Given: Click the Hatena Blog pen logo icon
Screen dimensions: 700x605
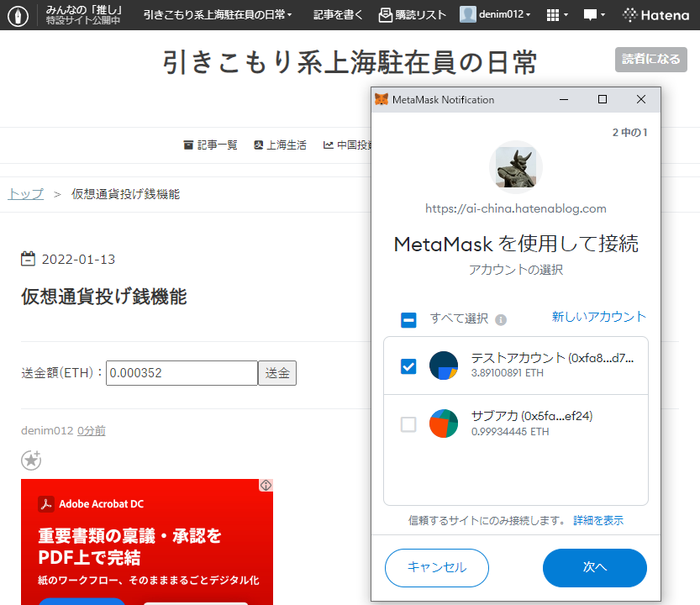Looking at the screenshot, I should (18, 16).
